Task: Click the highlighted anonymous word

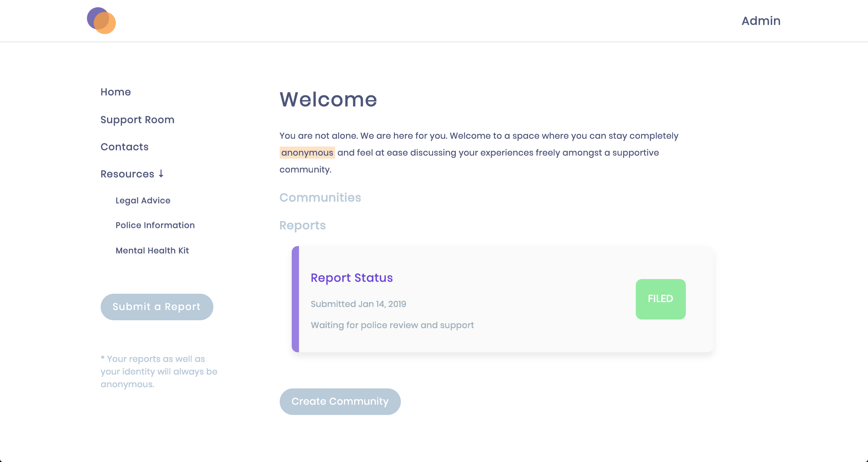Action: 307,153
